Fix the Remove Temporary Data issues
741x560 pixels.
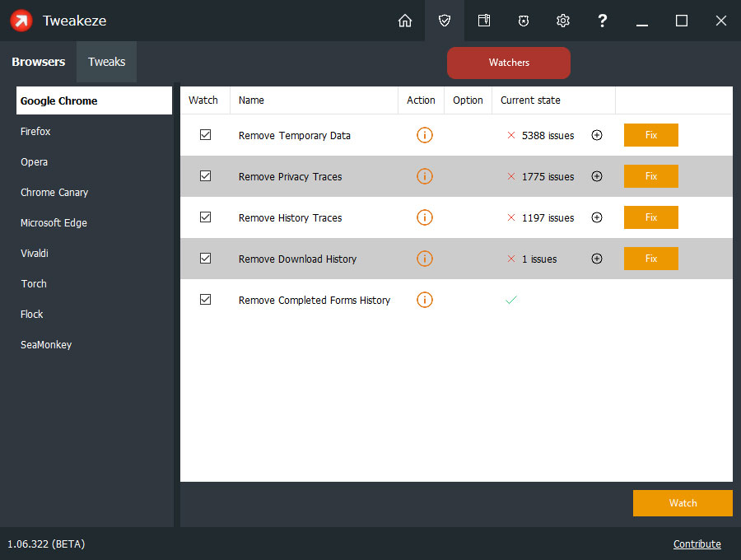pyautogui.click(x=650, y=134)
